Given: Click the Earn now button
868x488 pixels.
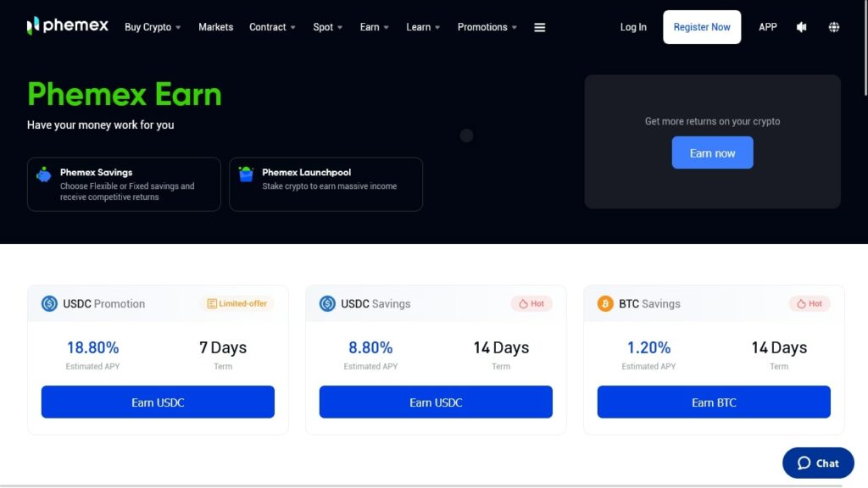Looking at the screenshot, I should coord(712,152).
